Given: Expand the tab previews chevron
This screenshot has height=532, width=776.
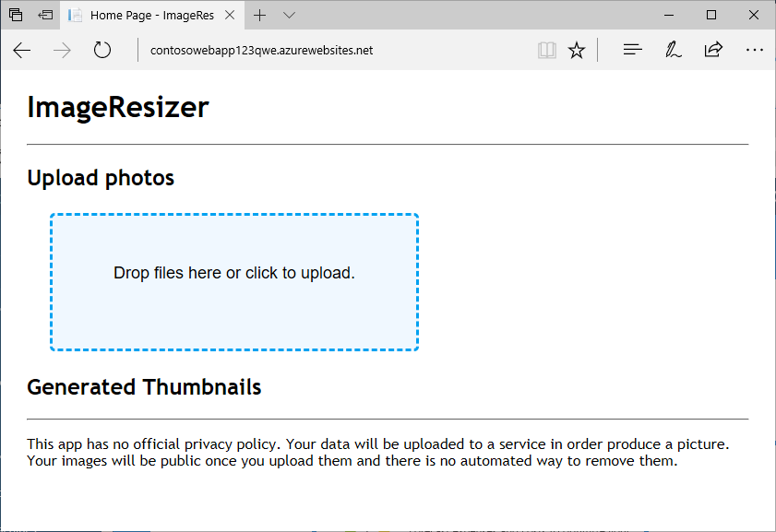Looking at the screenshot, I should pos(289,16).
